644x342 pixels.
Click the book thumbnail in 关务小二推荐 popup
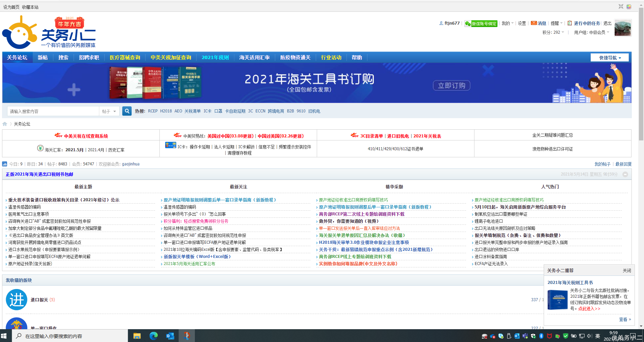click(x=558, y=300)
